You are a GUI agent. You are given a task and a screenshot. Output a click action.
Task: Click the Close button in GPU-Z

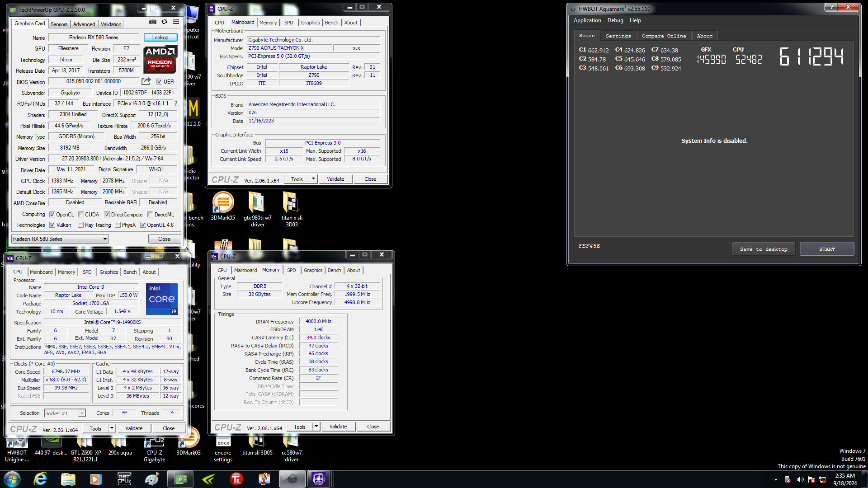coord(164,239)
